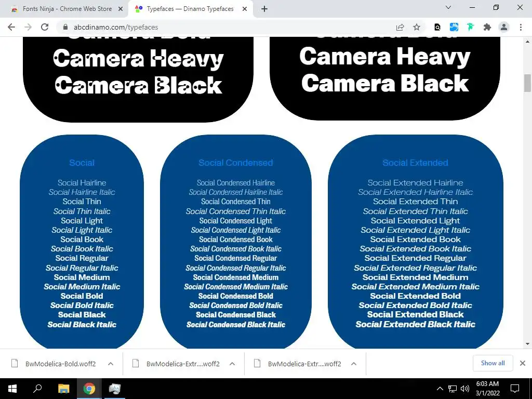Click 'Social Extended Hairline Italic'
Image resolution: width=532 pixels, height=399 pixels.
click(415, 192)
